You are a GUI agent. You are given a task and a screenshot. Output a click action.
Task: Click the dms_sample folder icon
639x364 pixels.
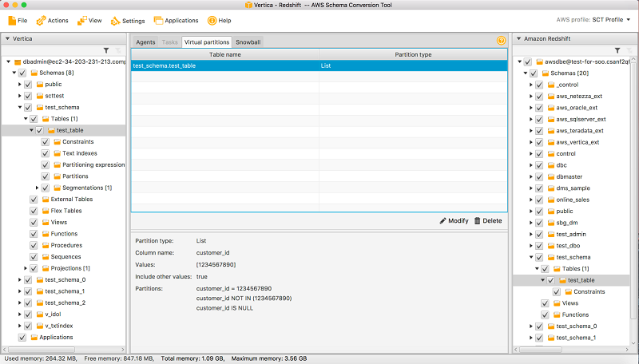pos(551,188)
